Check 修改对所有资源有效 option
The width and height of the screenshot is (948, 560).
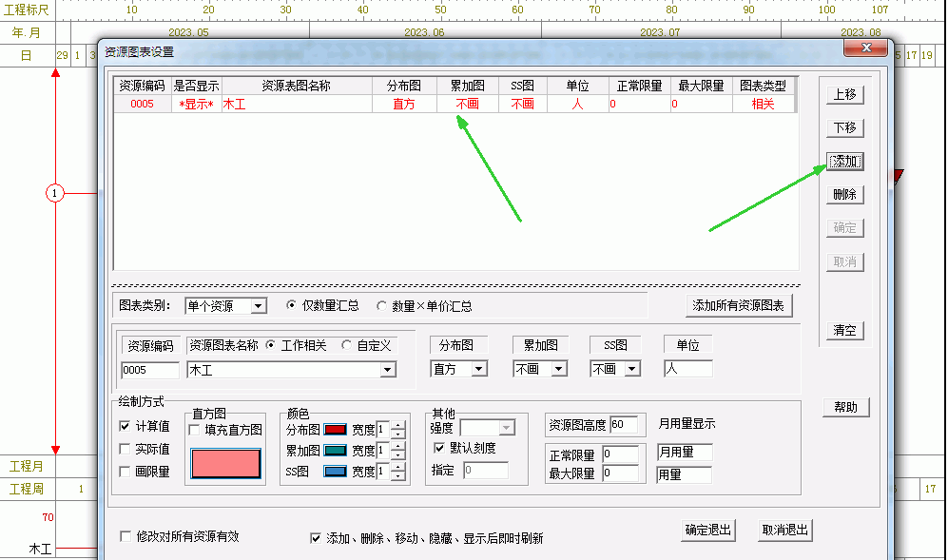pos(126,536)
